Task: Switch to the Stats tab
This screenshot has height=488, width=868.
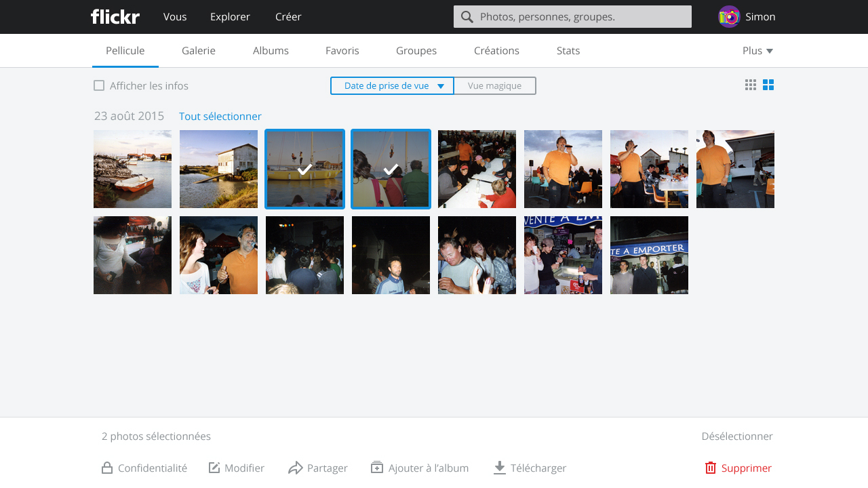Action: tap(568, 51)
